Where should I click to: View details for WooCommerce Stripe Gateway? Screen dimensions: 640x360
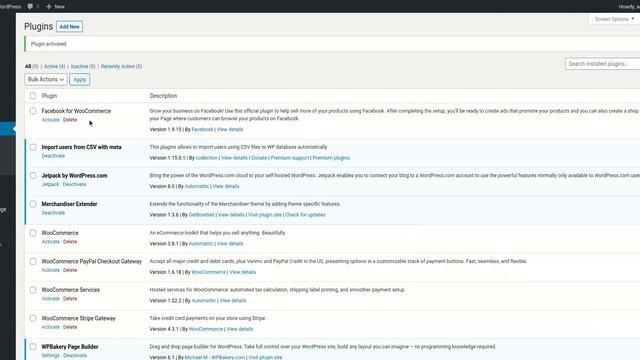[x=240, y=329]
